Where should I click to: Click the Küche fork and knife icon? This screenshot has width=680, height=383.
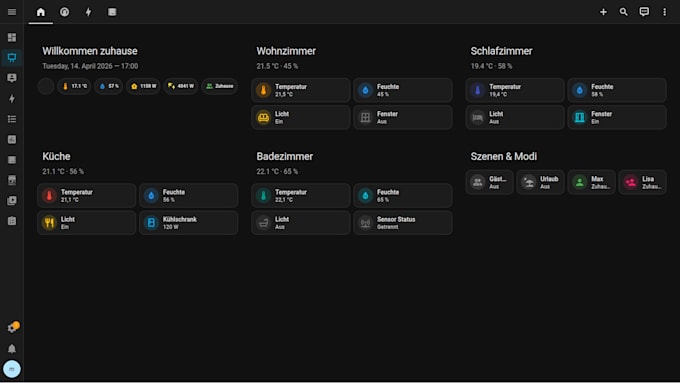click(x=49, y=223)
